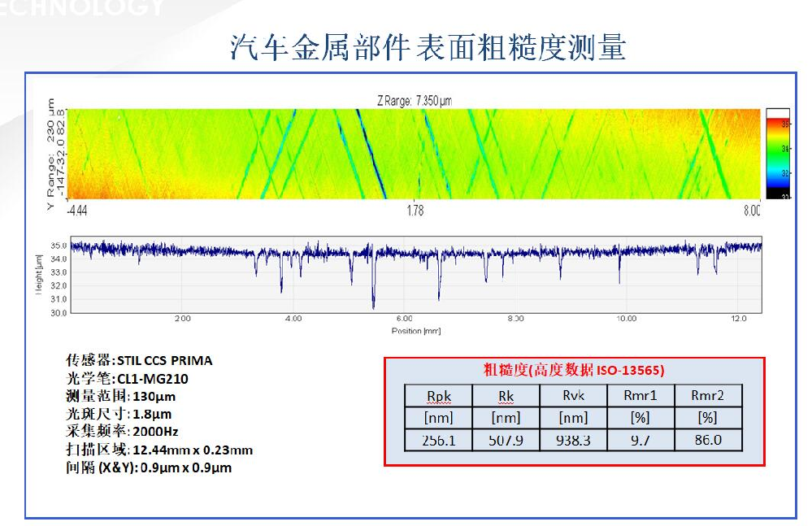Select the Height [µm] axis title
The image size is (812, 526).
pyautogui.click(x=39, y=275)
